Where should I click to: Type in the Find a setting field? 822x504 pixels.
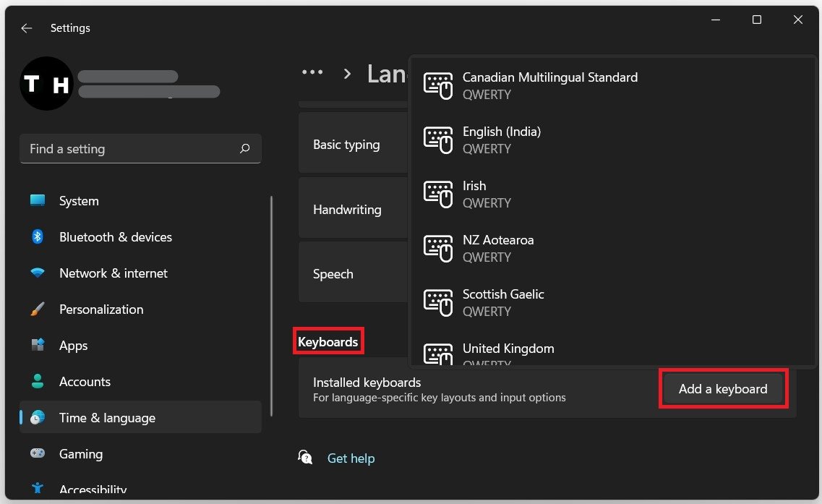point(130,149)
